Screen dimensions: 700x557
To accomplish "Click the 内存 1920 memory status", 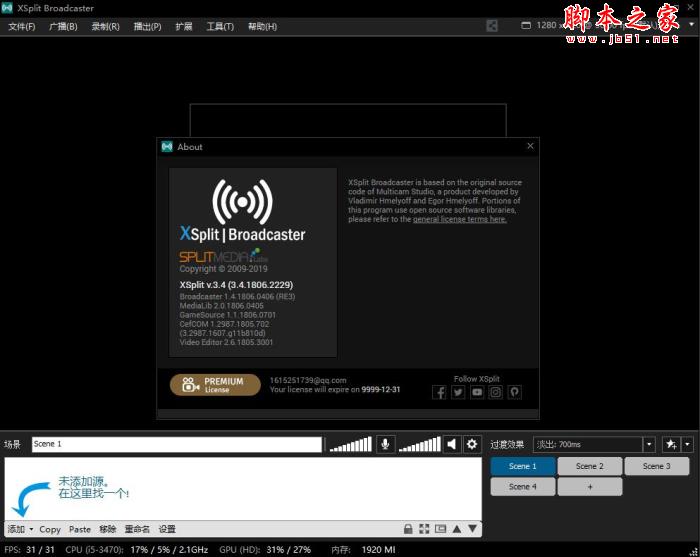I will point(363,550).
